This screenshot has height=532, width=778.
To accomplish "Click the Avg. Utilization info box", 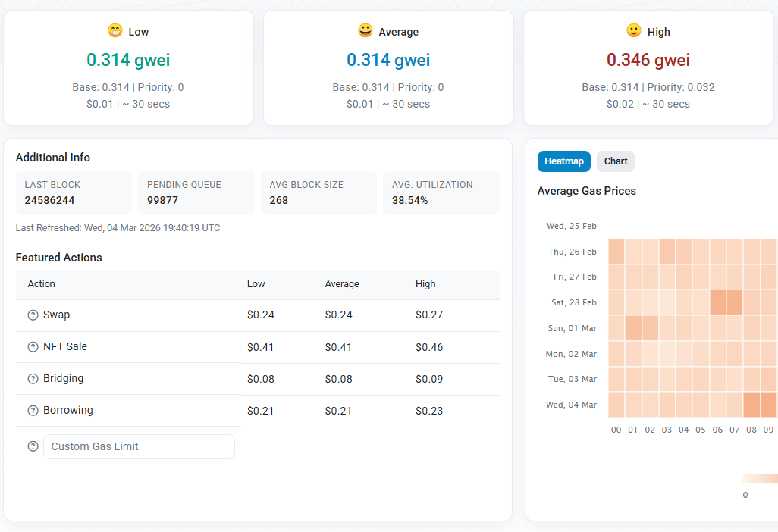I will [x=441, y=192].
